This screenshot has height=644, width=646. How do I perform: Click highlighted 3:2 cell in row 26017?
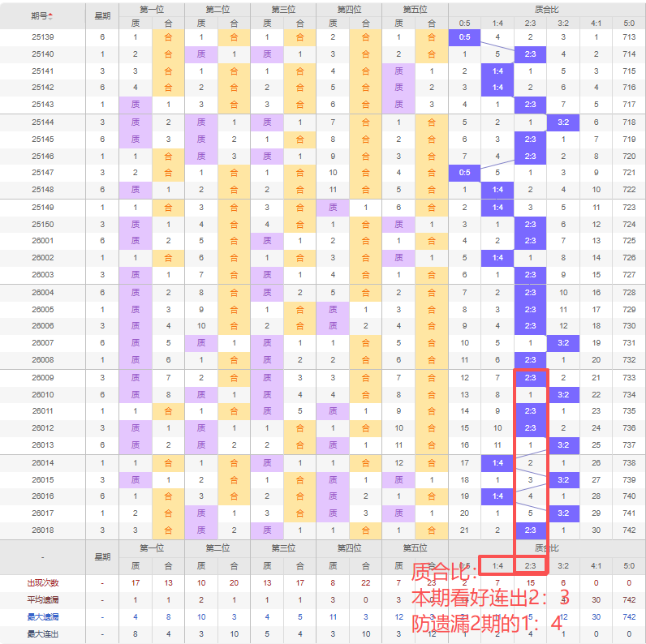click(x=563, y=513)
